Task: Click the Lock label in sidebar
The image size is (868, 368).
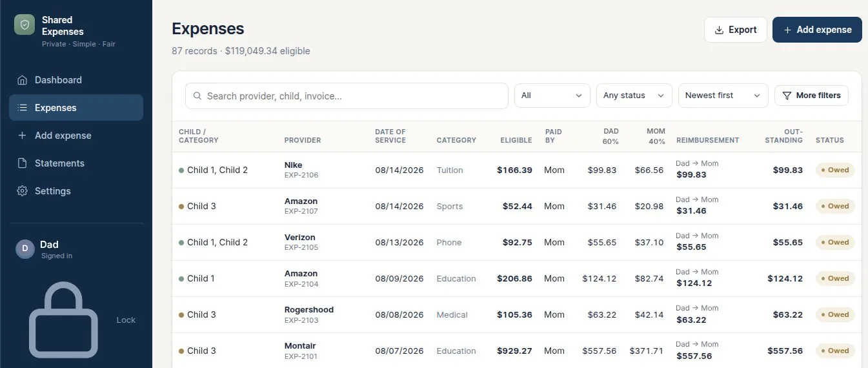Action: coord(126,320)
